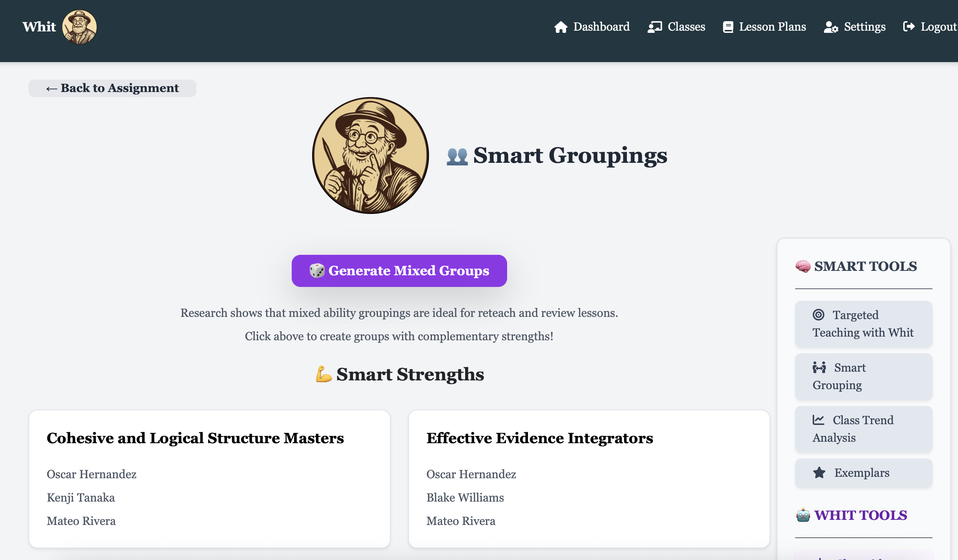The width and height of the screenshot is (958, 560).
Task: Click the target icon beside Targeted Teaching
Action: click(x=819, y=315)
